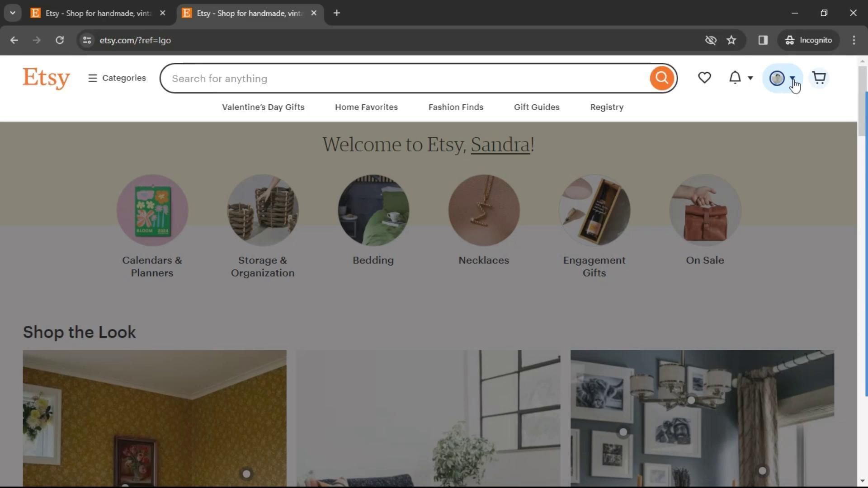Open the shopping cart icon
Viewport: 868px width, 488px height.
click(819, 78)
